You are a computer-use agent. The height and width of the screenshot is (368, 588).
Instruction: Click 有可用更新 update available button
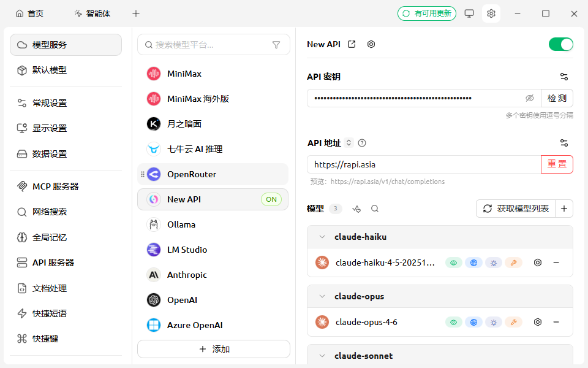[x=427, y=13]
